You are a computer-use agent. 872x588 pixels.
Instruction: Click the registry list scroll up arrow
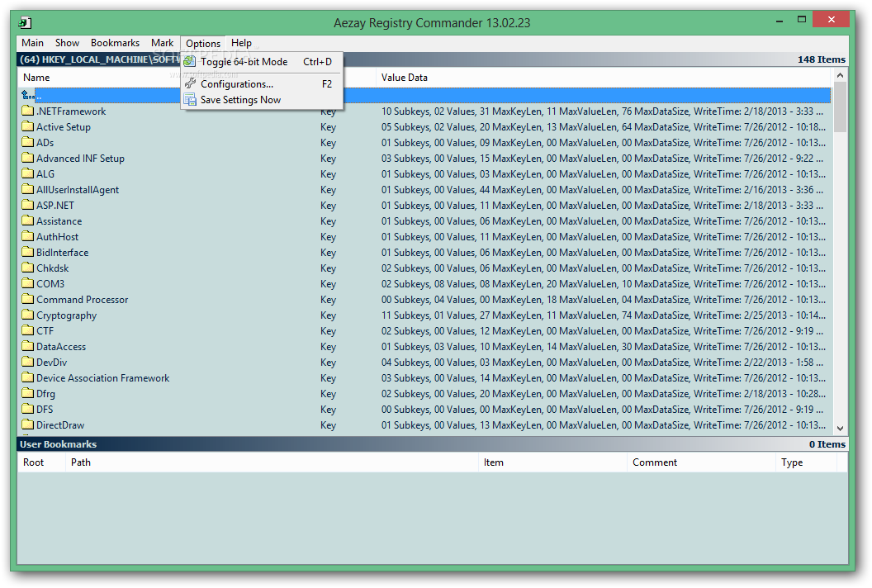(841, 75)
